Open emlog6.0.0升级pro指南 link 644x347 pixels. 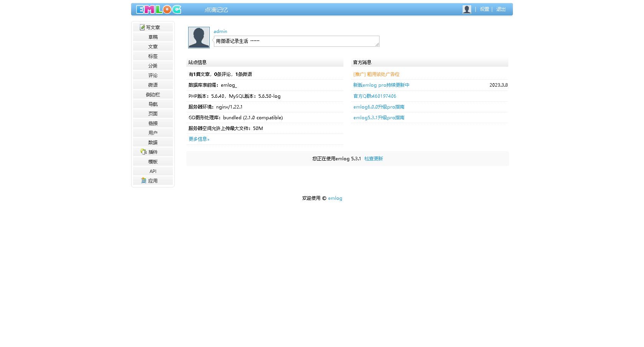[x=379, y=107]
